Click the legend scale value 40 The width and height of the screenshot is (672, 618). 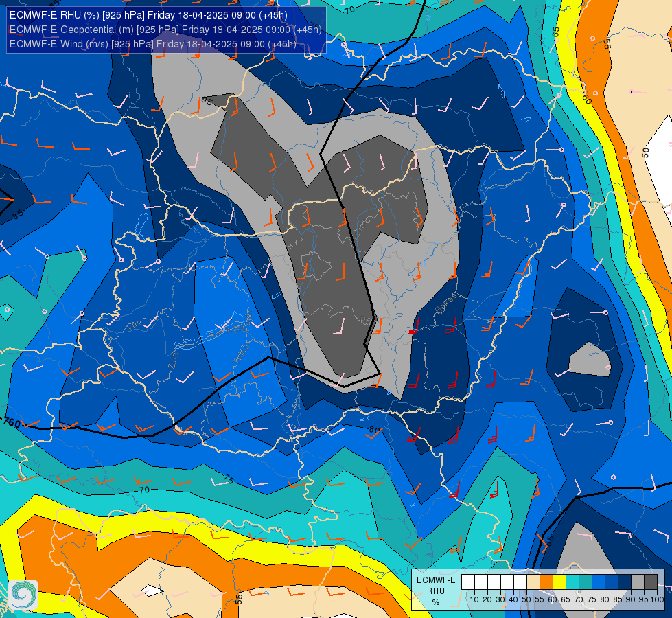513,599
